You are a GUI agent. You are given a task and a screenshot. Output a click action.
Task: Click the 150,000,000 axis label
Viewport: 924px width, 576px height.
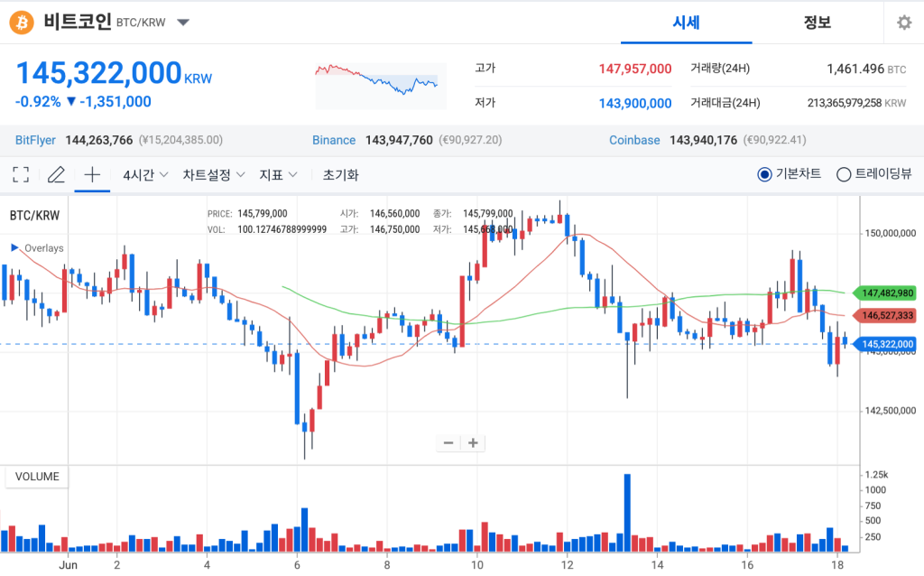[x=890, y=234]
